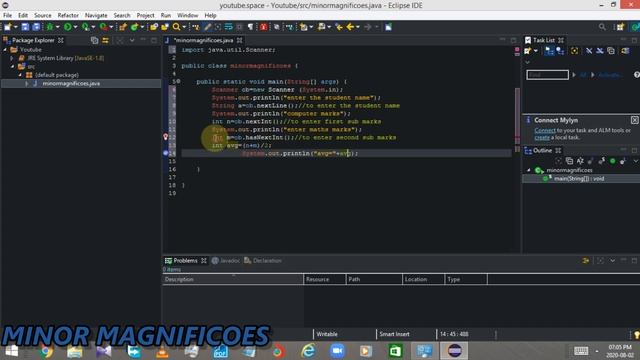Run the program with the green Run icon
The height and width of the screenshot is (360, 640).
click(68, 27)
